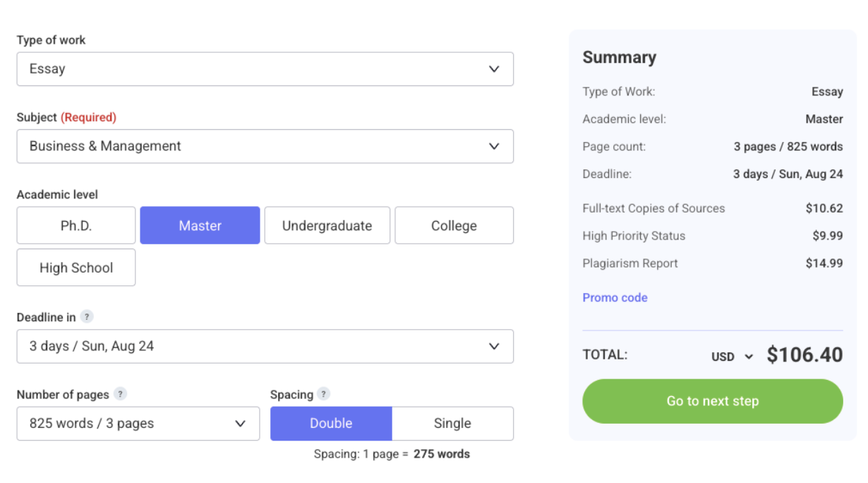Expand the Number of pages dropdown
Viewport: 868px width, 483px height.
(138, 424)
